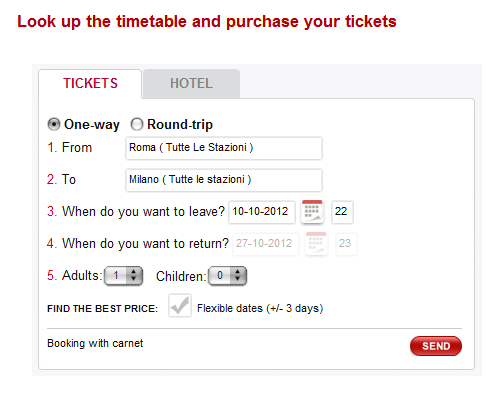This screenshot has height=397, width=500.
Task: Click the red SEND button
Action: [x=436, y=346]
